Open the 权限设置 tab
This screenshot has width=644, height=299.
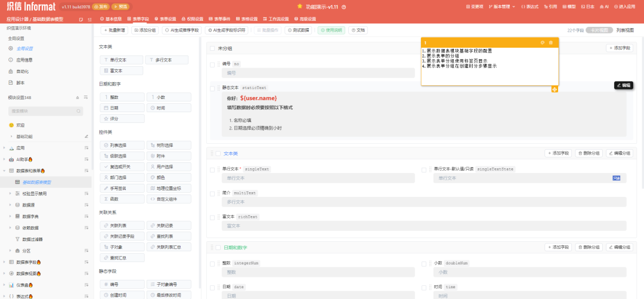tap(192, 19)
